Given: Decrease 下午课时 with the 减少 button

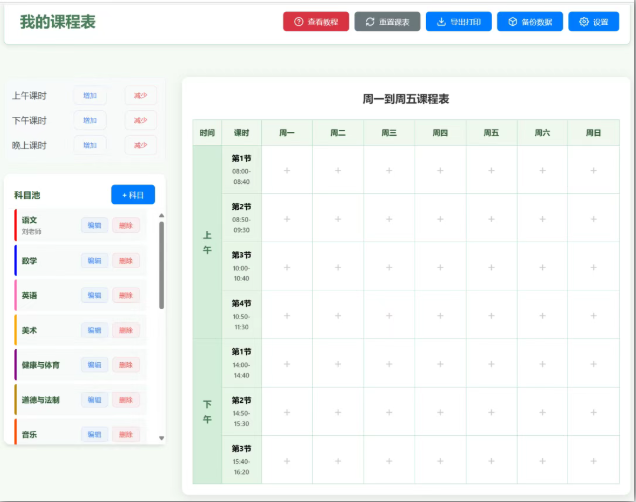Looking at the screenshot, I should click(141, 121).
